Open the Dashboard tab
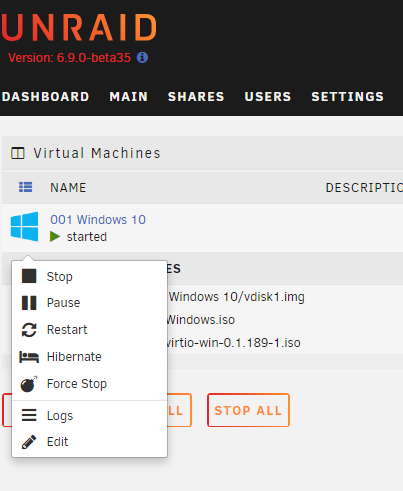The height and width of the screenshot is (491, 403). pos(45,97)
